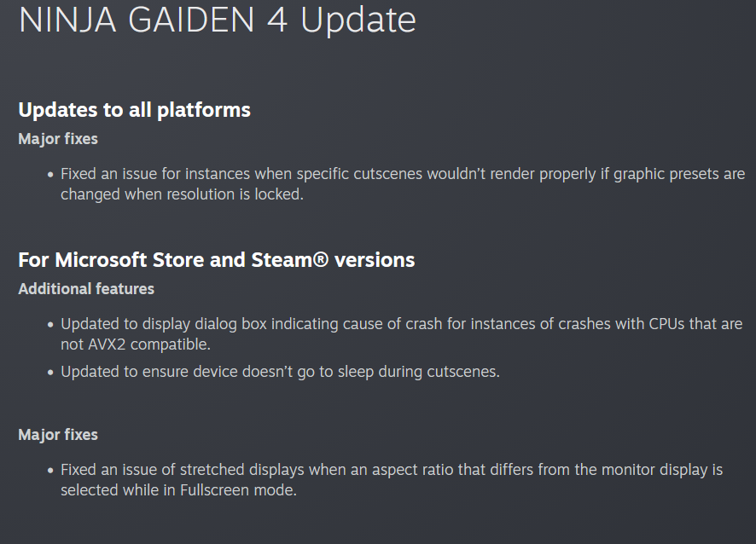756x544 pixels.
Task: Click the line starting 'Fixed an issue of stretched displays'
Action: [391, 470]
